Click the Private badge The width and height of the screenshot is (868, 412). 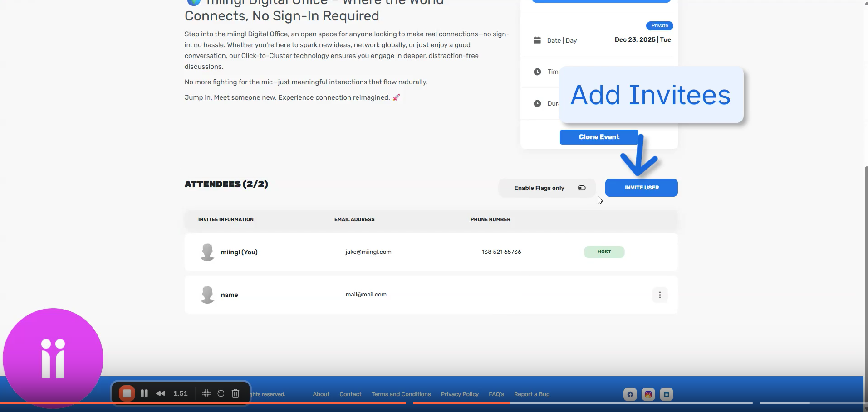pyautogui.click(x=660, y=26)
